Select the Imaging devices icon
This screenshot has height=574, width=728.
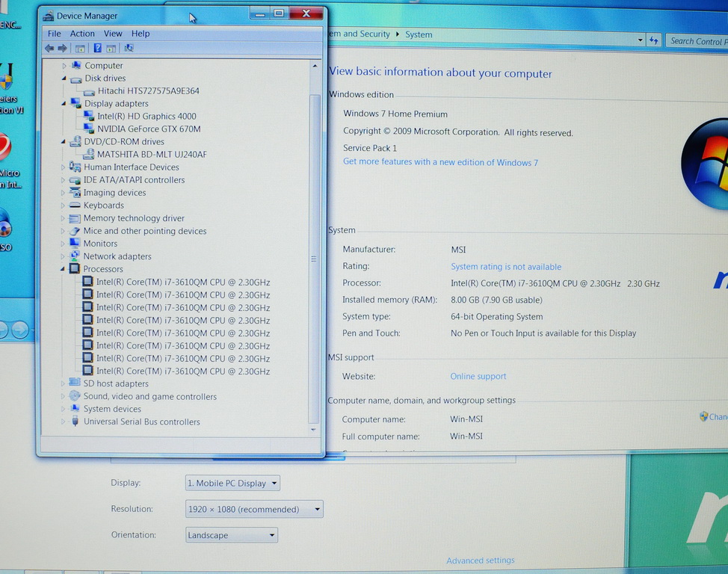click(75, 192)
